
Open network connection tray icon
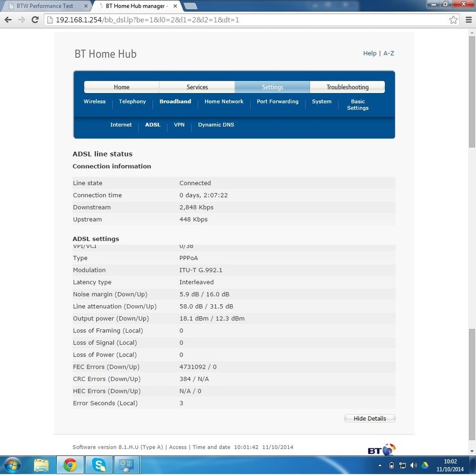(x=403, y=465)
